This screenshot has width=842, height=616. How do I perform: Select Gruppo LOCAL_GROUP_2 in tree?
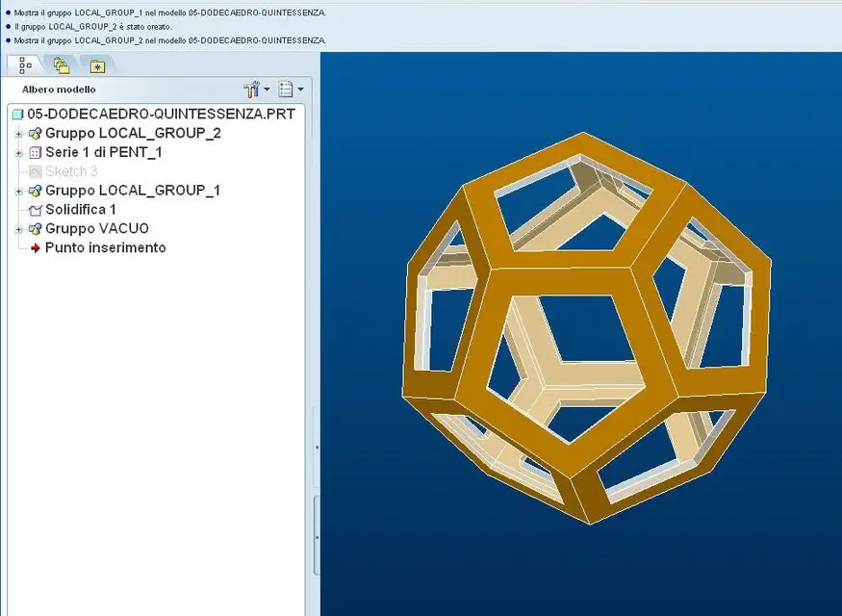(x=133, y=133)
